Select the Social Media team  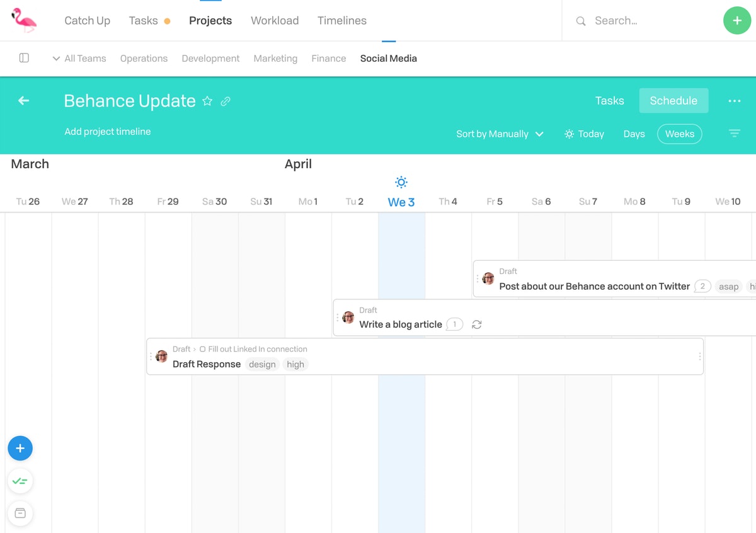click(x=389, y=58)
